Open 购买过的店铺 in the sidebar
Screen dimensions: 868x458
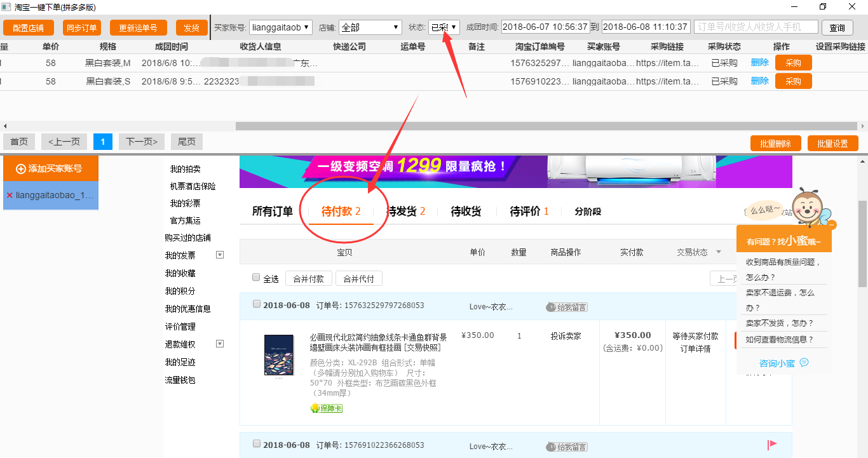187,238
